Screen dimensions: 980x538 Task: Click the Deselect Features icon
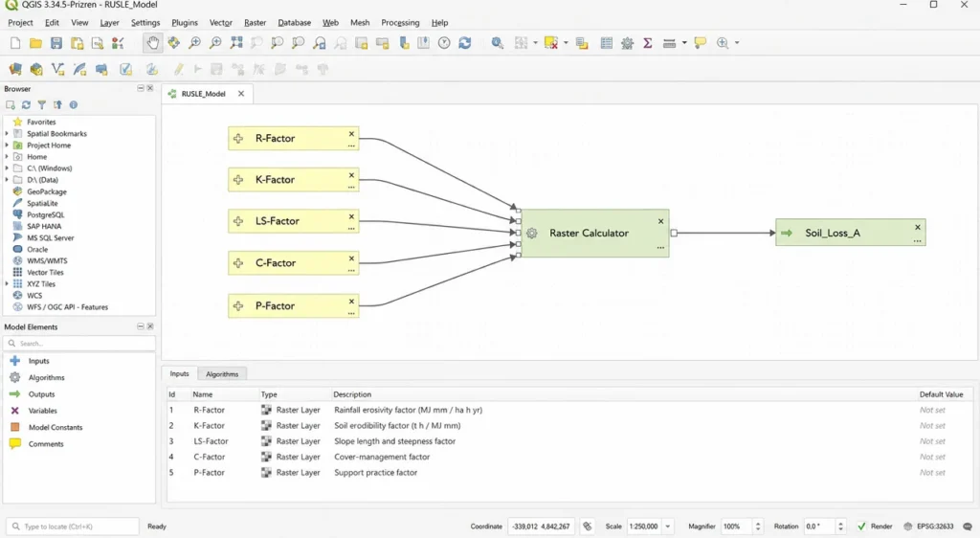click(x=551, y=43)
